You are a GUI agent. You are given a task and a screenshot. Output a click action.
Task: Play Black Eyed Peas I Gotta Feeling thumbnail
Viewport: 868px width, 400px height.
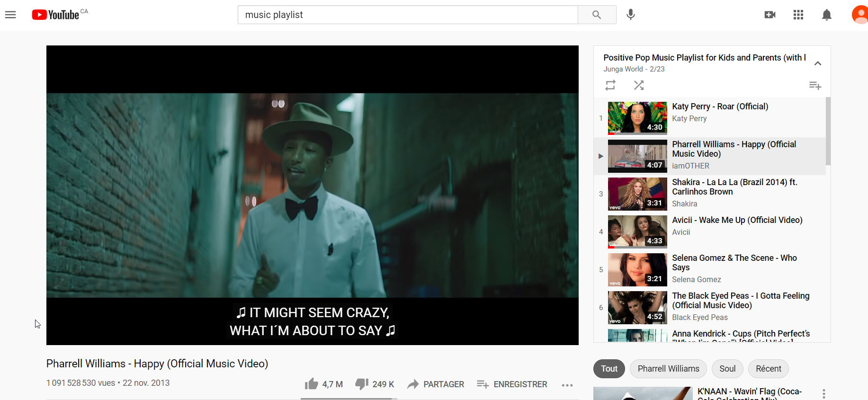tap(637, 308)
